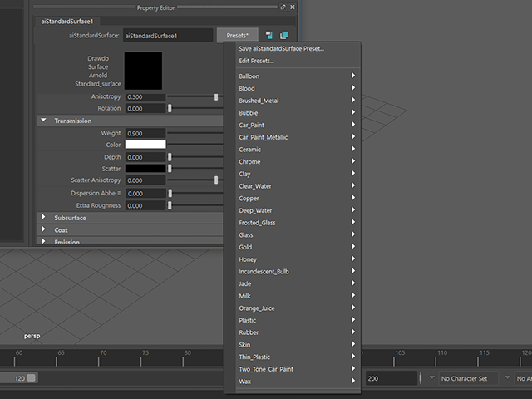This screenshot has height=399, width=532.
Task: Open the Clay preset submenu
Action: (x=298, y=174)
